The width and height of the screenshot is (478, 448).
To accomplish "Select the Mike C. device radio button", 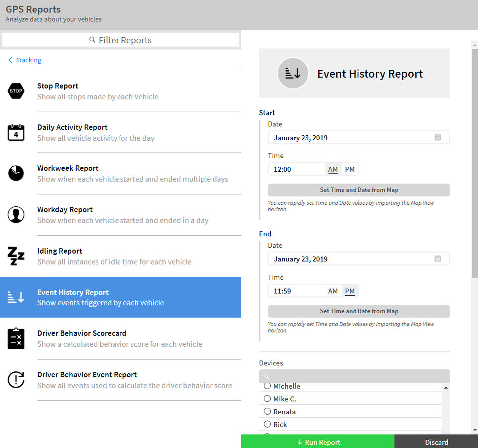I will [267, 398].
